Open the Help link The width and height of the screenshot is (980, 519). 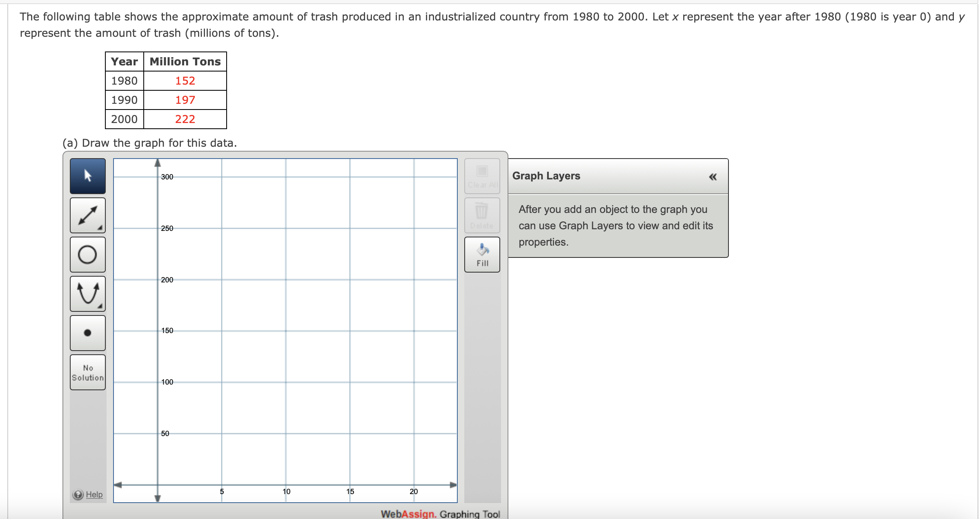click(93, 494)
